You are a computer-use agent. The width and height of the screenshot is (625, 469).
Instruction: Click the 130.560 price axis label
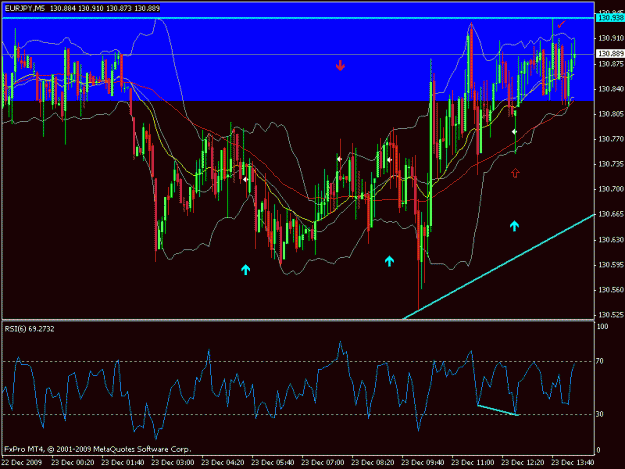point(611,290)
